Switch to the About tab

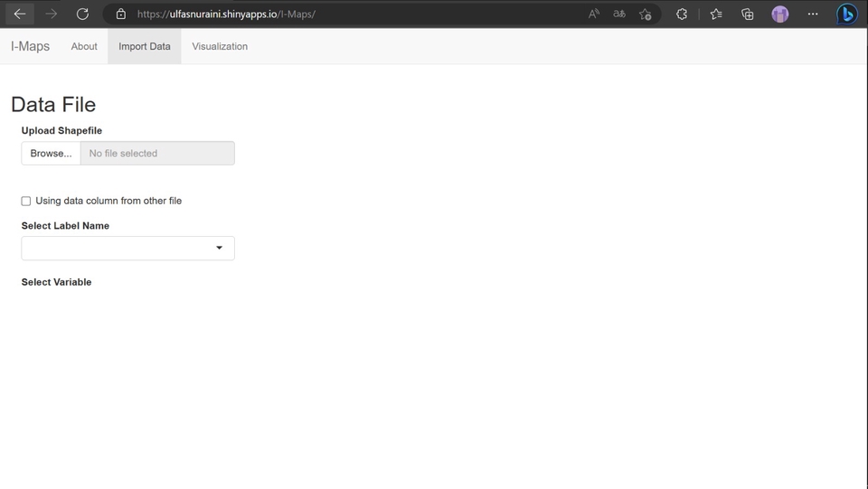point(84,46)
